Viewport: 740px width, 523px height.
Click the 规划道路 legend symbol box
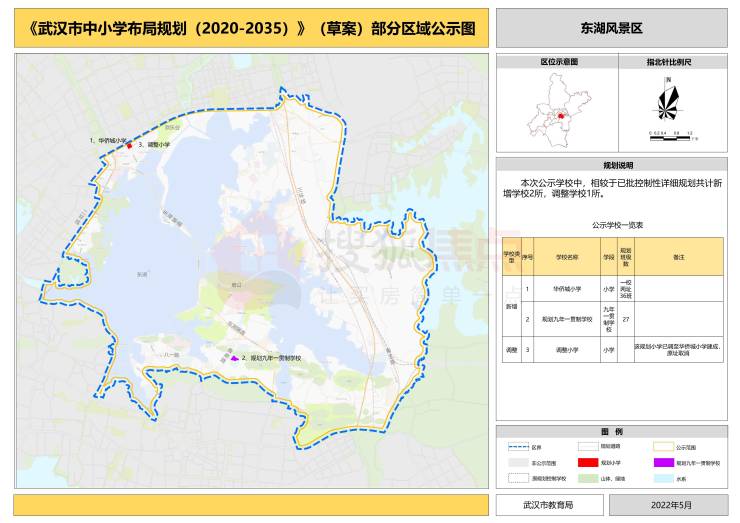coord(588,447)
